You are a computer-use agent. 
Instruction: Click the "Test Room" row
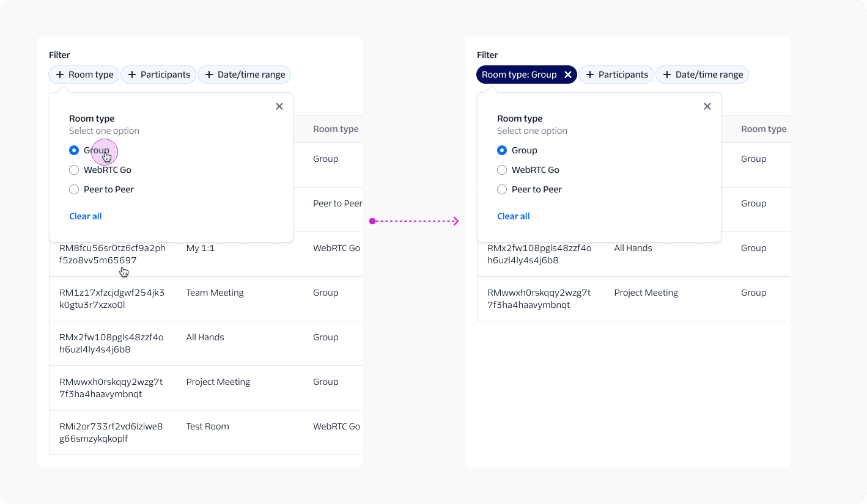click(x=206, y=432)
